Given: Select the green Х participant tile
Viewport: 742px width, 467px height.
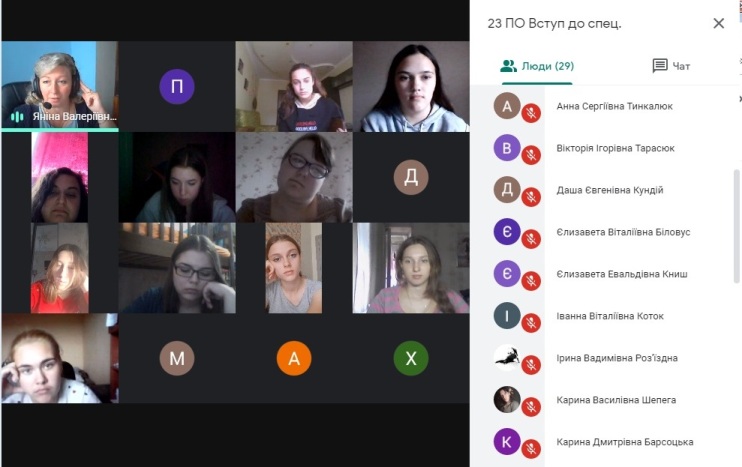Looking at the screenshot, I should click(x=411, y=358).
